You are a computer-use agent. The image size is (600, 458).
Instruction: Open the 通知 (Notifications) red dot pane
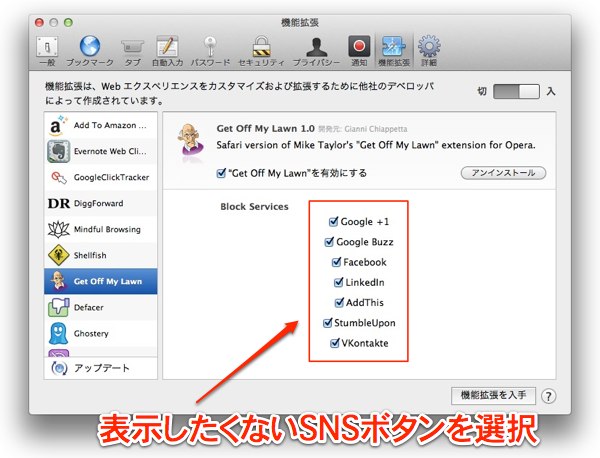[x=359, y=51]
